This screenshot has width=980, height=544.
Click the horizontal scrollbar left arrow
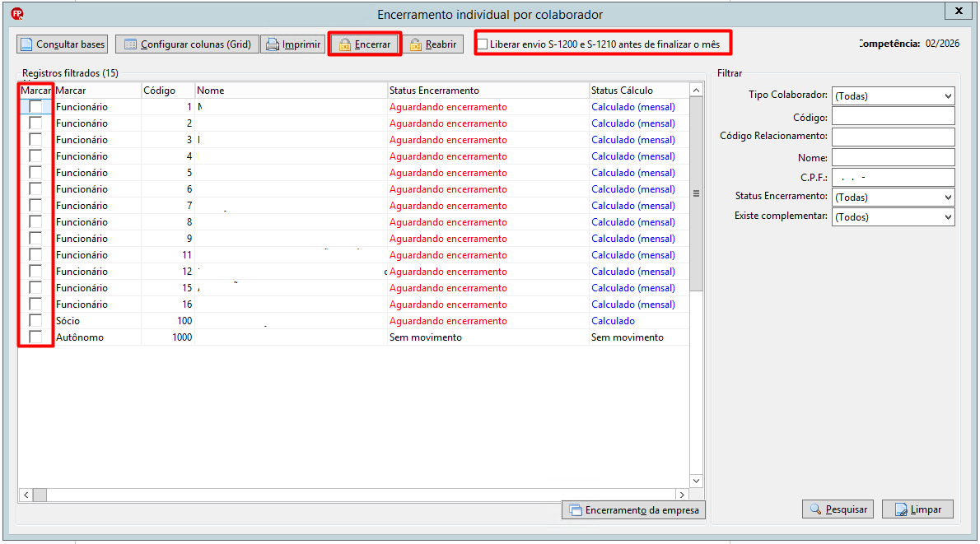26,495
